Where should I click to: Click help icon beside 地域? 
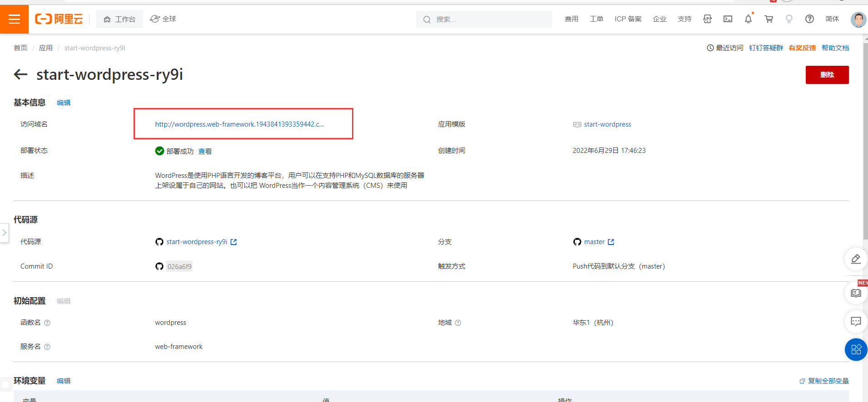458,323
